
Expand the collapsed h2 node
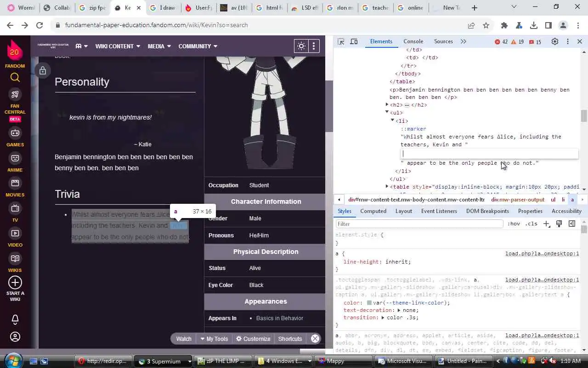387,105
